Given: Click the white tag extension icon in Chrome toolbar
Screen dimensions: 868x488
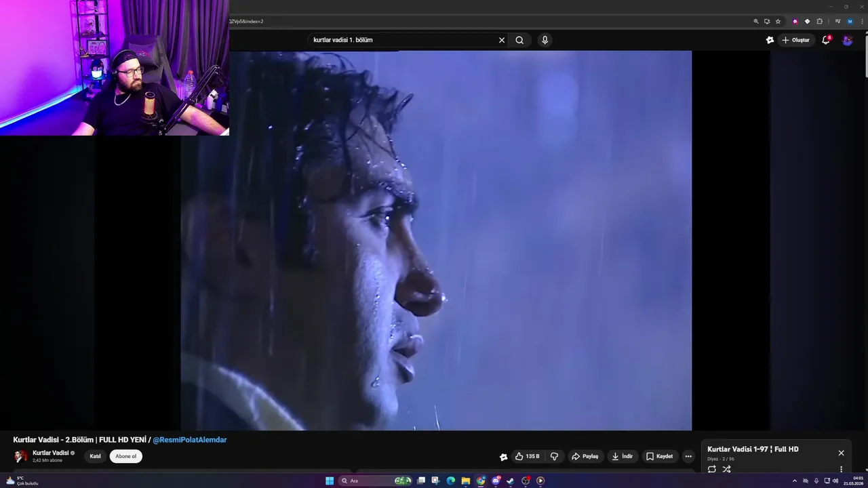Looking at the screenshot, I should click(807, 21).
